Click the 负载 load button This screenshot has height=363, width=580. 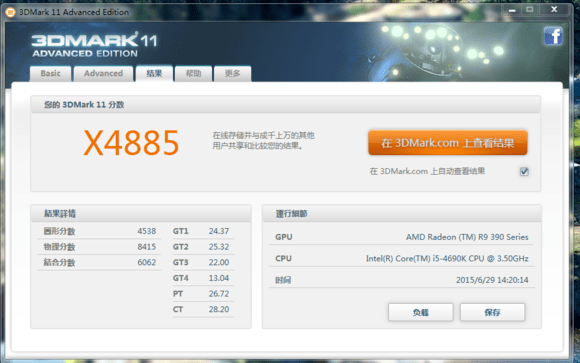coord(421,313)
